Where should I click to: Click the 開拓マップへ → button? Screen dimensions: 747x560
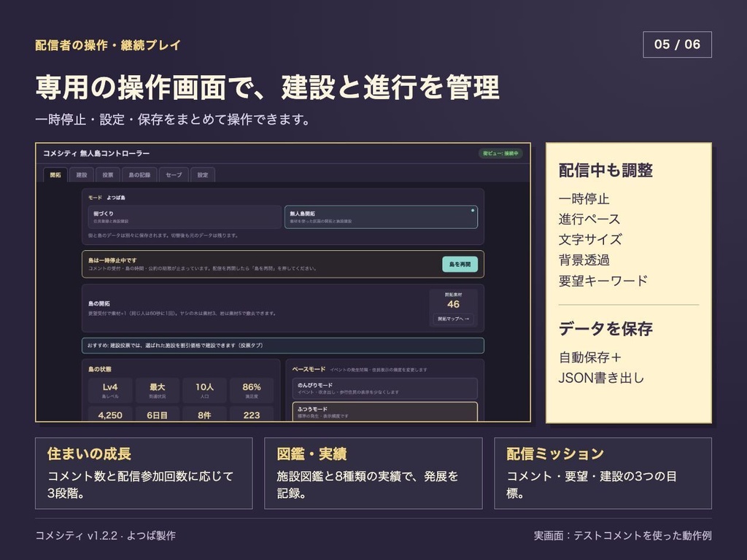point(453,319)
